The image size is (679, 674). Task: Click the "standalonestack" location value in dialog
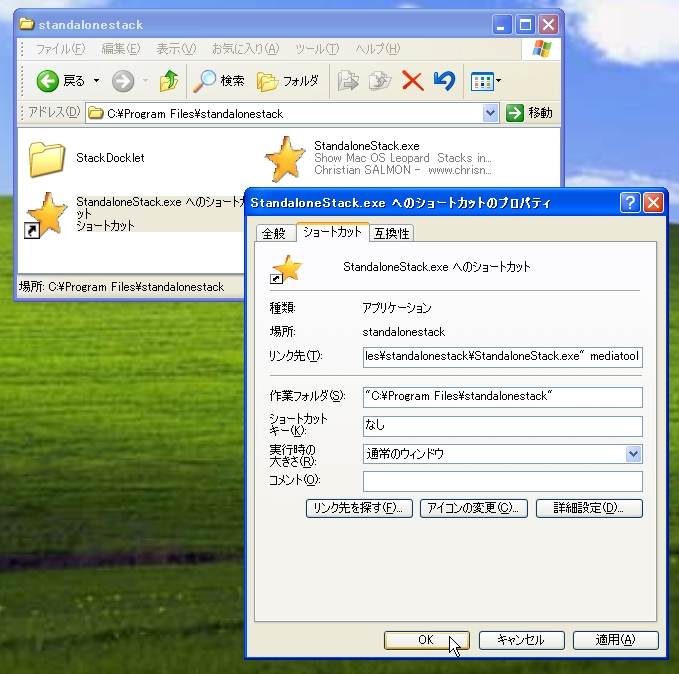(404, 332)
